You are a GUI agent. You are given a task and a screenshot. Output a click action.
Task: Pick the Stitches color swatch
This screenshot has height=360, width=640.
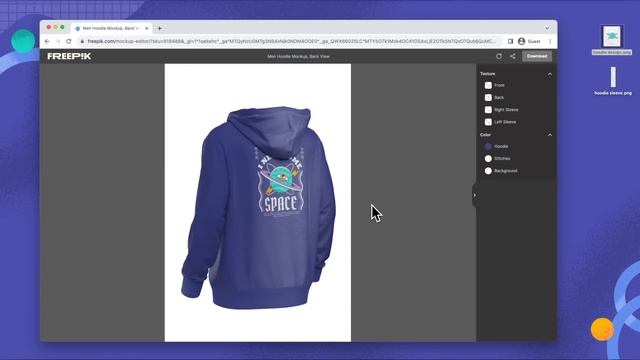pos(488,158)
